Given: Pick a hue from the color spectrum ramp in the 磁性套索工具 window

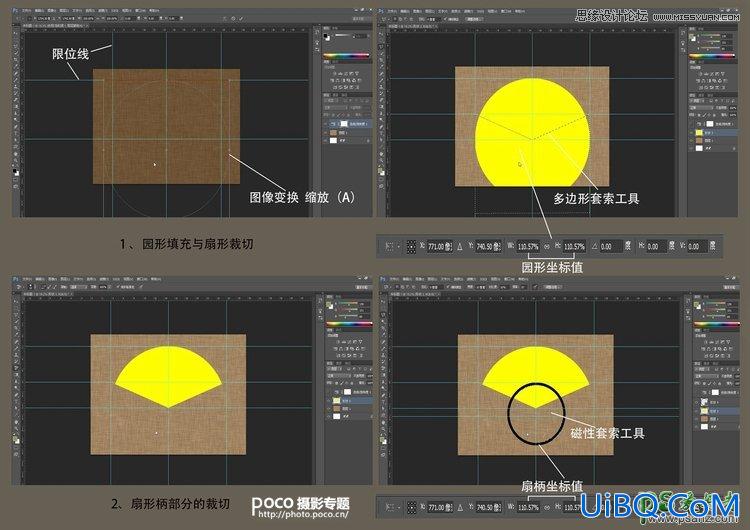Looking at the screenshot, I should (x=716, y=324).
